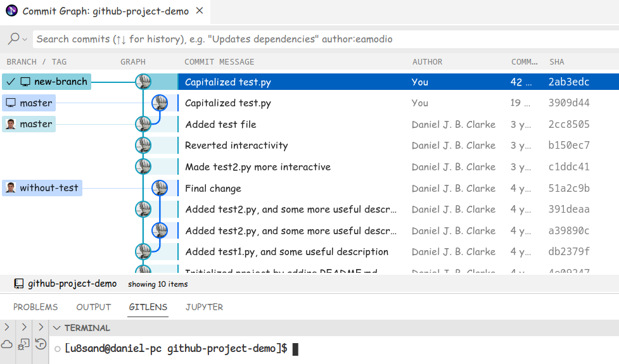This screenshot has width=619, height=364.
Task: Click the GitLens logo in the editor tab
Action: [12, 11]
